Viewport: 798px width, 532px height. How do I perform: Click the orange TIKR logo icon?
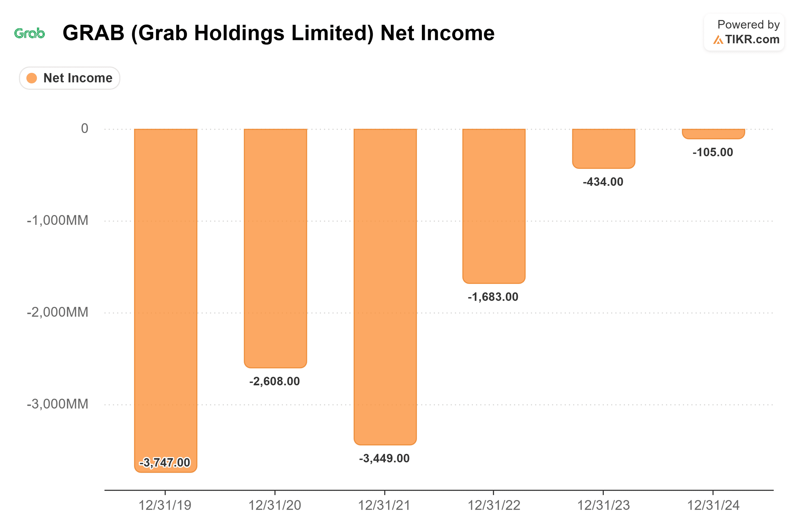point(718,40)
